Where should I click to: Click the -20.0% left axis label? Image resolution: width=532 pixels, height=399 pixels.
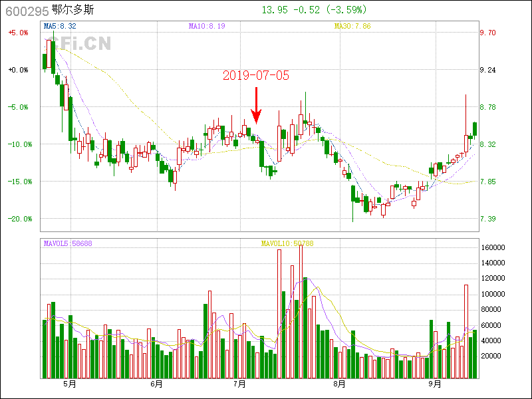pyautogui.click(x=17, y=219)
